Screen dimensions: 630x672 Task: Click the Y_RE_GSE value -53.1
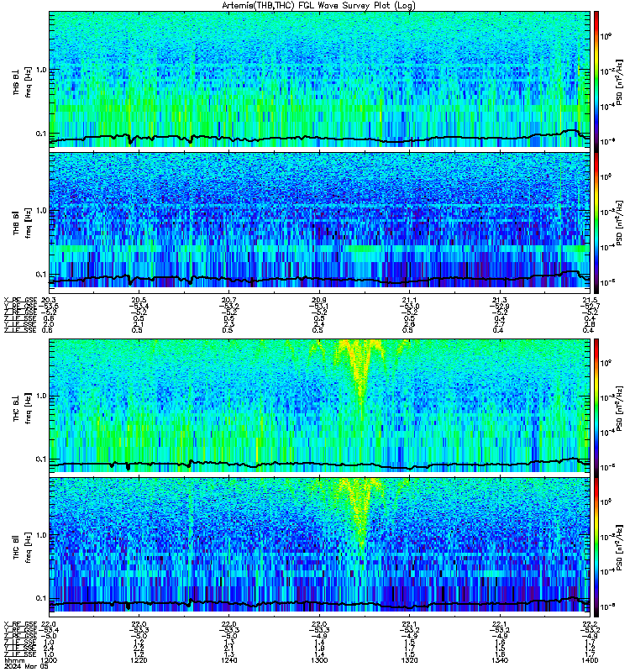coord(319,306)
